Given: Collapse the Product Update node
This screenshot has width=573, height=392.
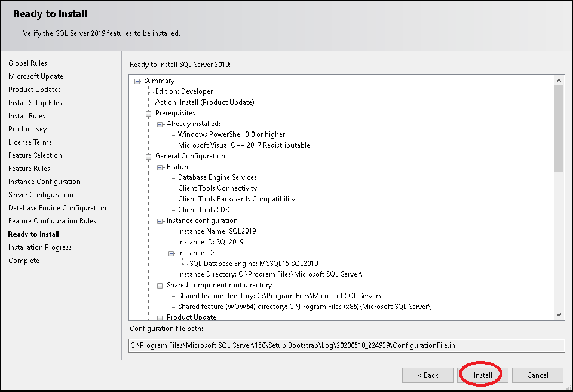Looking at the screenshot, I should (x=160, y=318).
